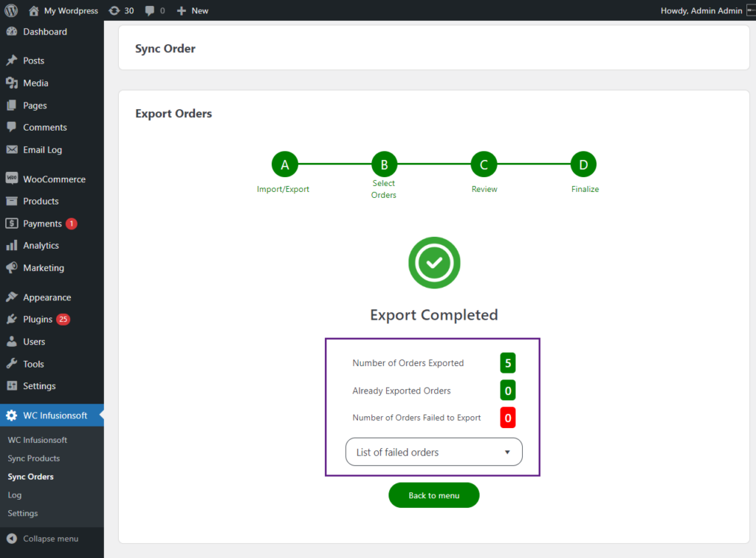Click the Products archive icon

point(12,201)
